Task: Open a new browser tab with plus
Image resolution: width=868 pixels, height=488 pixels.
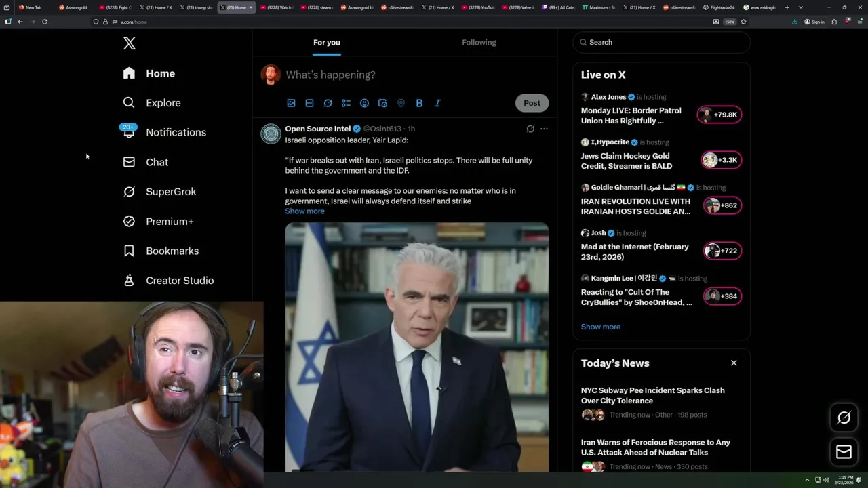Action: point(787,7)
